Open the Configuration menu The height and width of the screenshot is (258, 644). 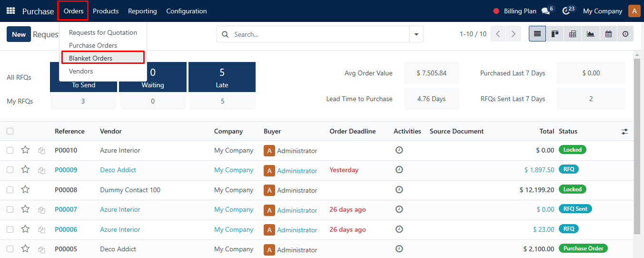click(186, 11)
